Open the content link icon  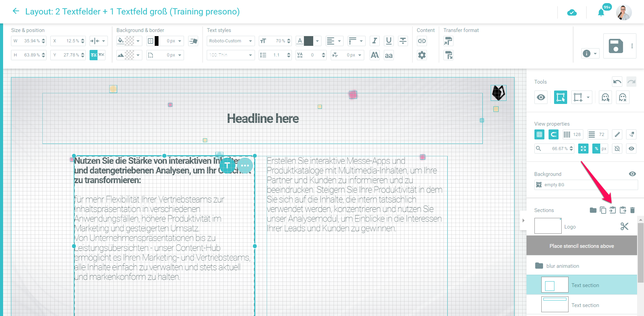[x=422, y=41]
